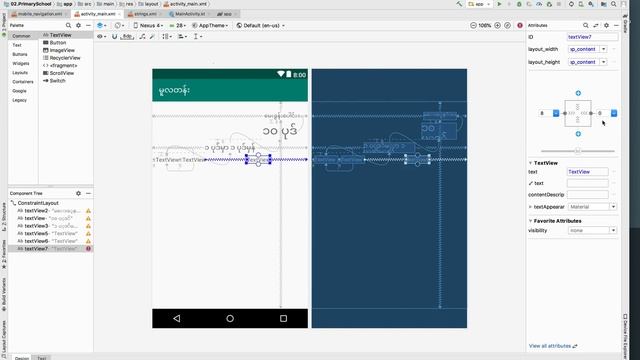The width and height of the screenshot is (640, 360).
Task: Click the Infer Constraints magic wand
Action: (x=152, y=36)
